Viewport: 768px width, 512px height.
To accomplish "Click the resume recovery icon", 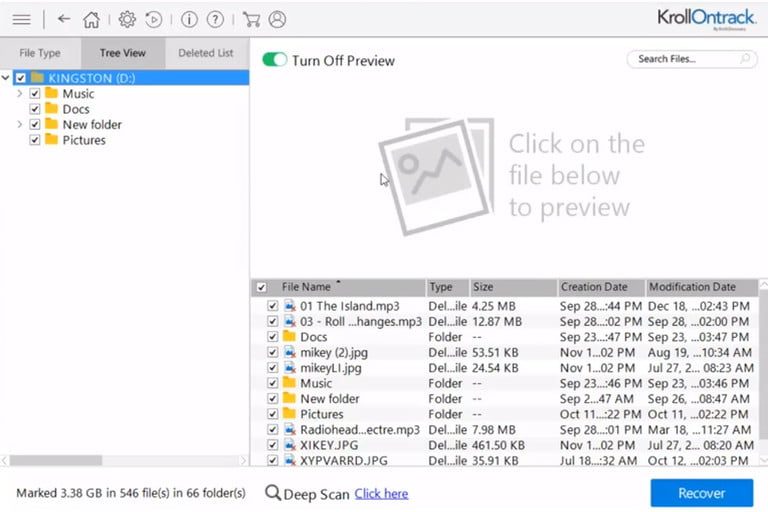I will click(154, 19).
